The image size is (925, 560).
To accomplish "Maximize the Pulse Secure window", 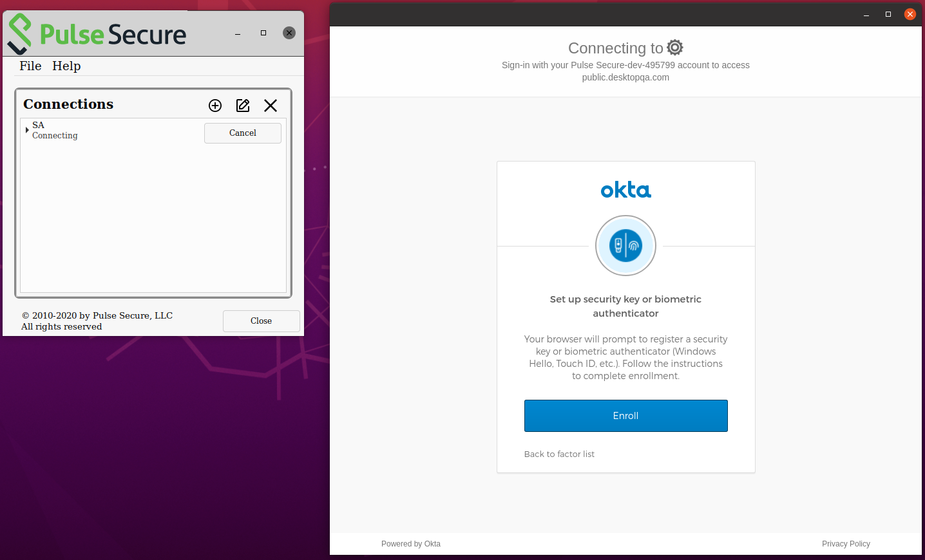I will point(263,33).
